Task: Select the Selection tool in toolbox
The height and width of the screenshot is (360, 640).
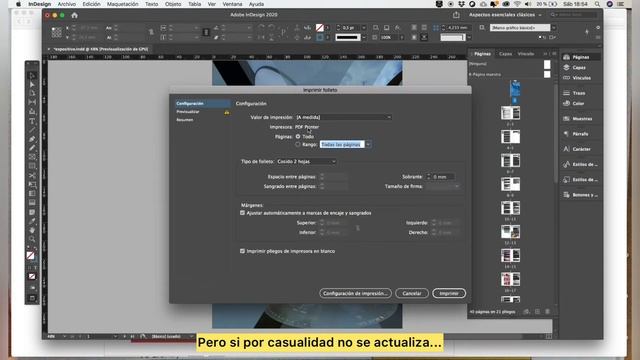Action: tap(32, 76)
